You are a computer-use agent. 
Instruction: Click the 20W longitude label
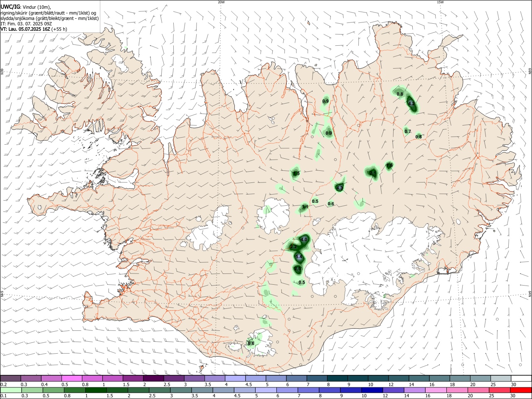[221, 2]
